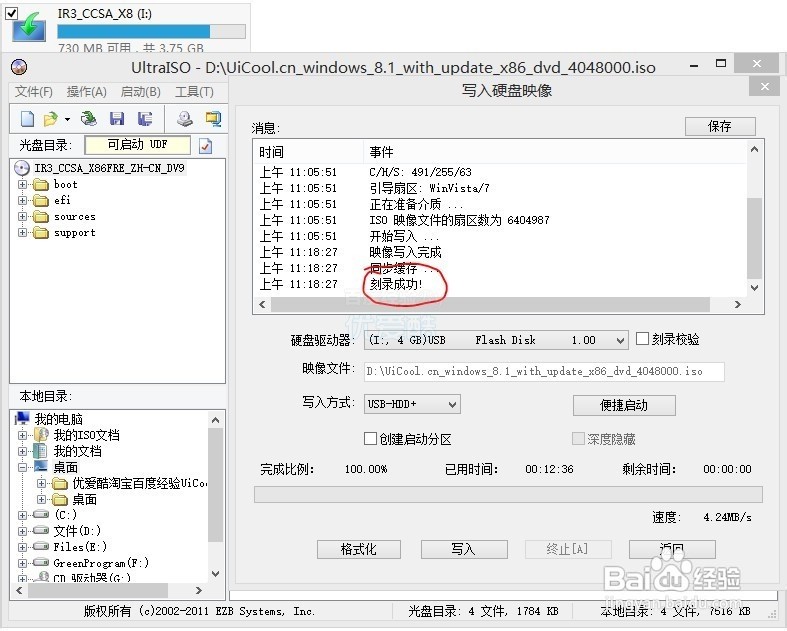Click the sources folder icon
This screenshot has width=787, height=631.
(41, 217)
